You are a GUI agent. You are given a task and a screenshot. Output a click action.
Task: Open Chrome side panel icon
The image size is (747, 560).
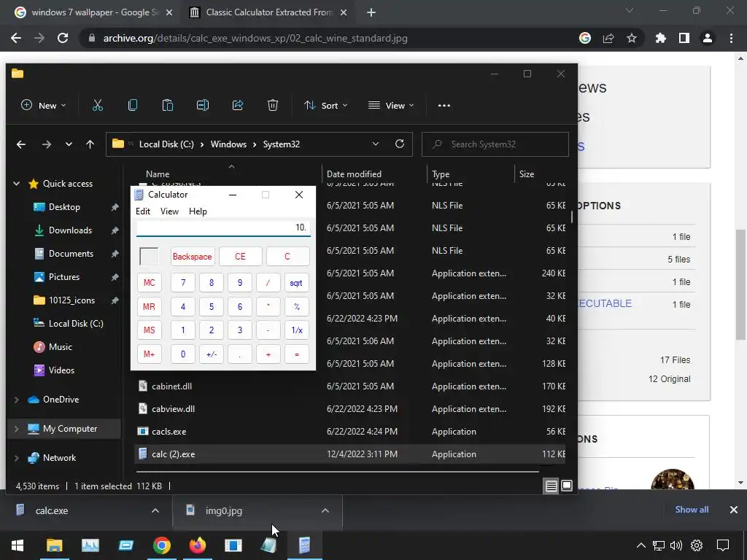(x=684, y=38)
